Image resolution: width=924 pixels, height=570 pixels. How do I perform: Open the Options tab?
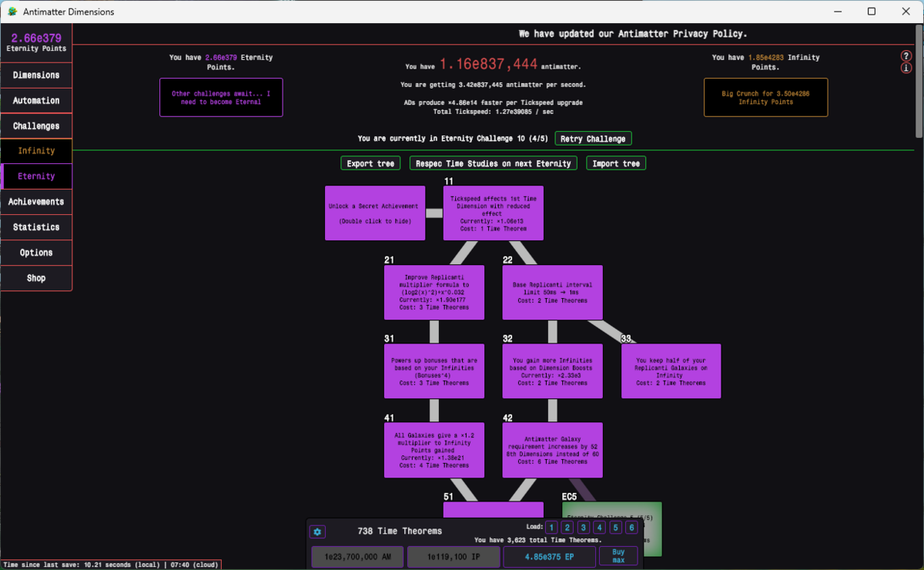pyautogui.click(x=36, y=253)
